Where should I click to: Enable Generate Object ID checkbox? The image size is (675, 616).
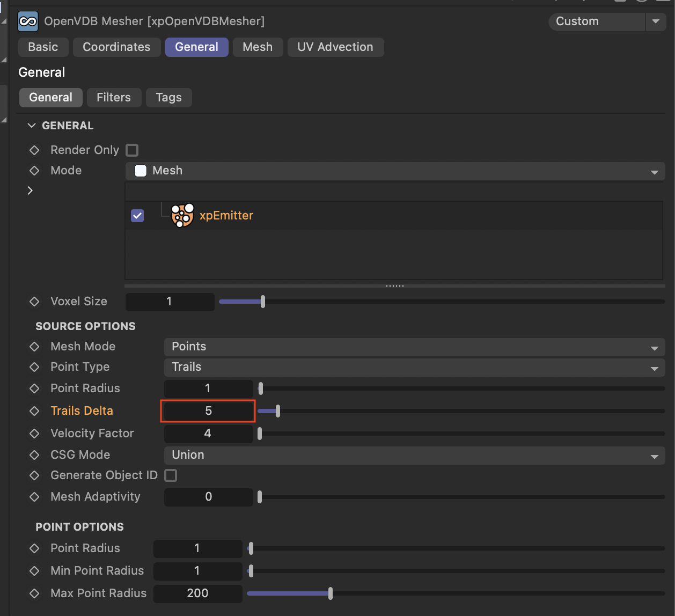tap(171, 475)
